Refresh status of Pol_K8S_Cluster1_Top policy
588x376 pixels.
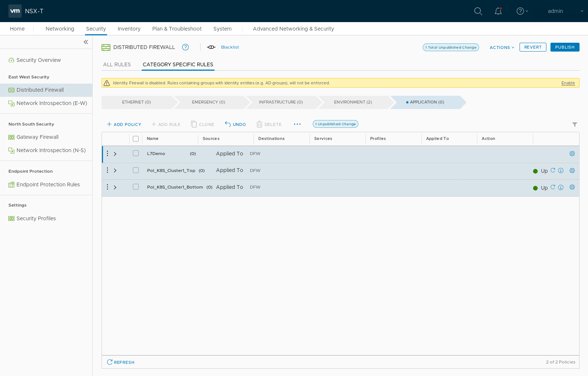click(553, 170)
